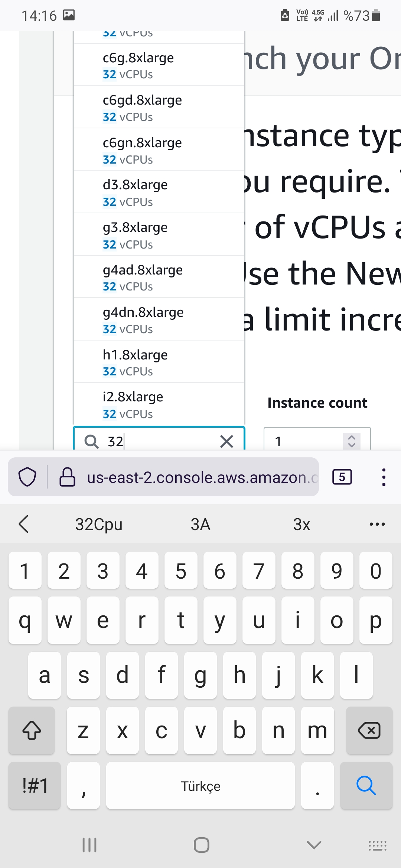Select g4dn.8xlarge from the instance list

pyautogui.click(x=159, y=319)
